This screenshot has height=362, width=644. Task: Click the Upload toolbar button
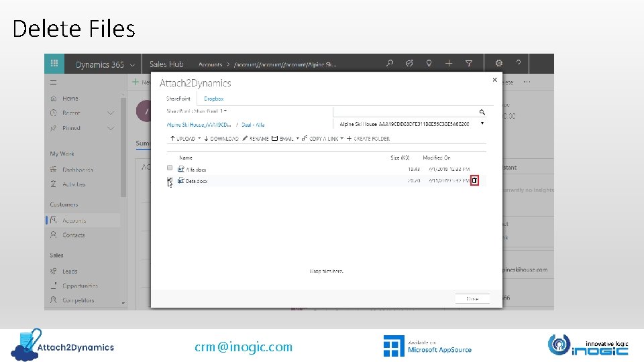182,139
